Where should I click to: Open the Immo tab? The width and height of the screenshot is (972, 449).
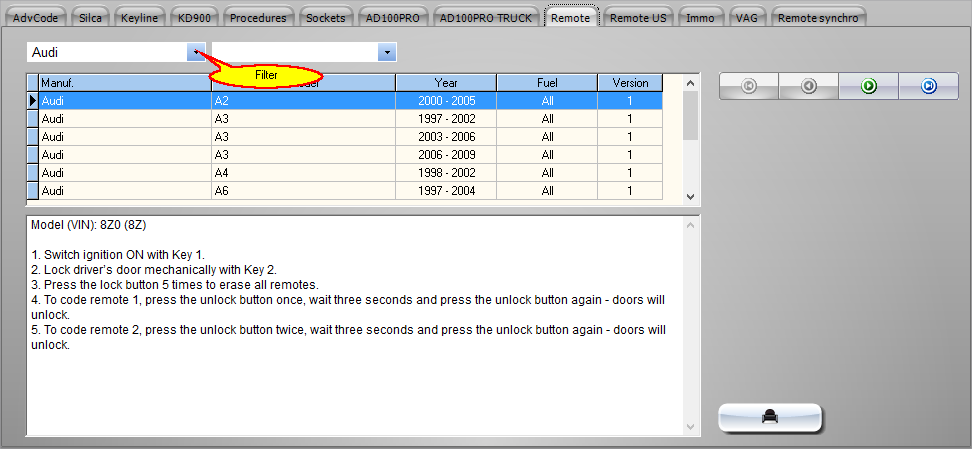point(700,18)
